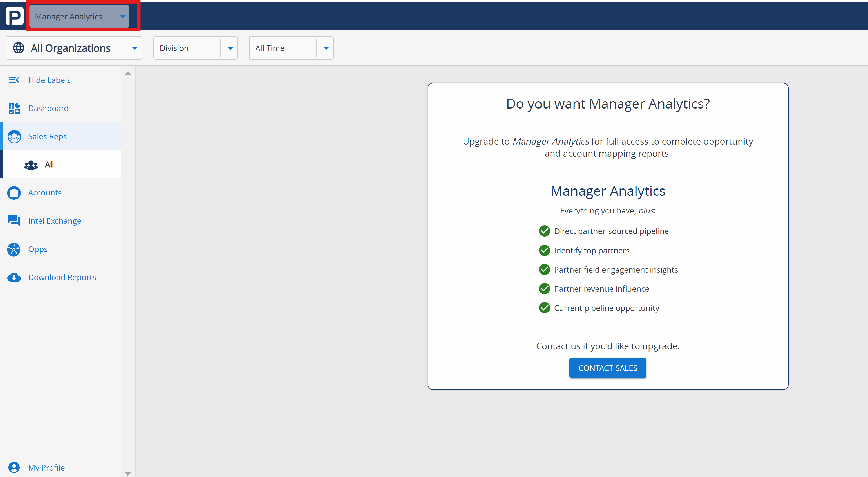Click the Download Reports cloud icon
The image size is (868, 477).
click(x=14, y=277)
